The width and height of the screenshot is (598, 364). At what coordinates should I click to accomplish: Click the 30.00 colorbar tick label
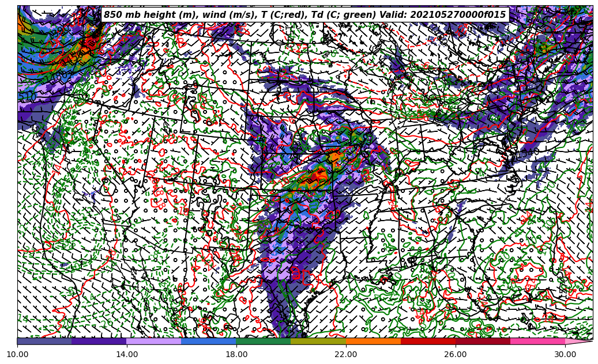point(565,354)
